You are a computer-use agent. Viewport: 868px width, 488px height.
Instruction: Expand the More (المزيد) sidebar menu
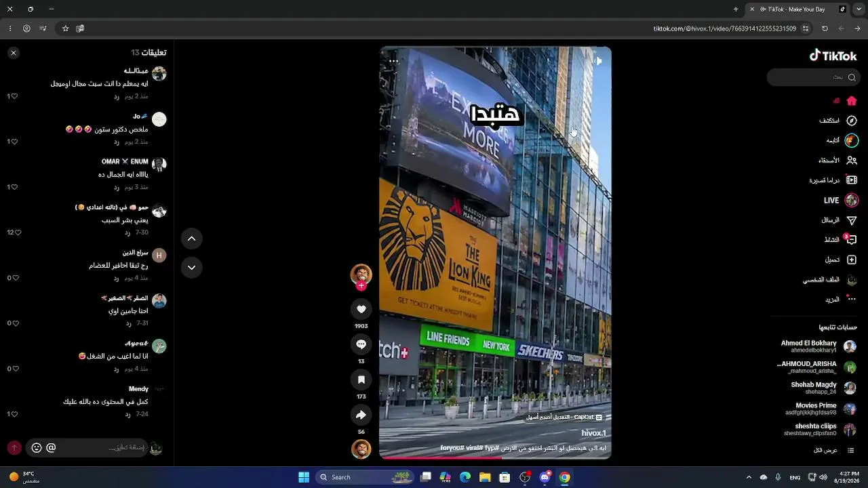coord(841,299)
